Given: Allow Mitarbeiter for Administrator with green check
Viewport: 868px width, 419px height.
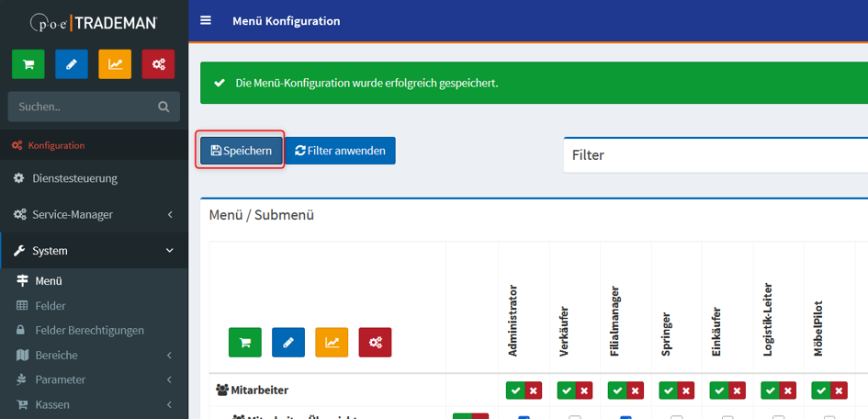Looking at the screenshot, I should 515,391.
